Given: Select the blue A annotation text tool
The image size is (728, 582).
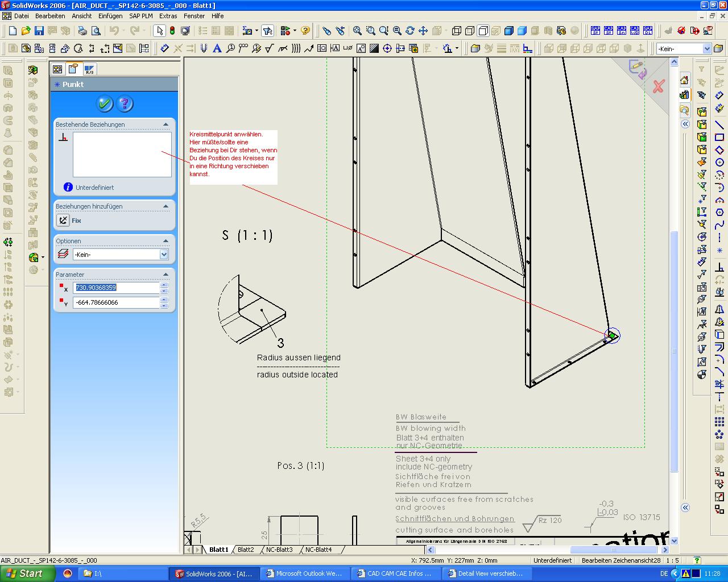Looking at the screenshot, I should [x=217, y=49].
